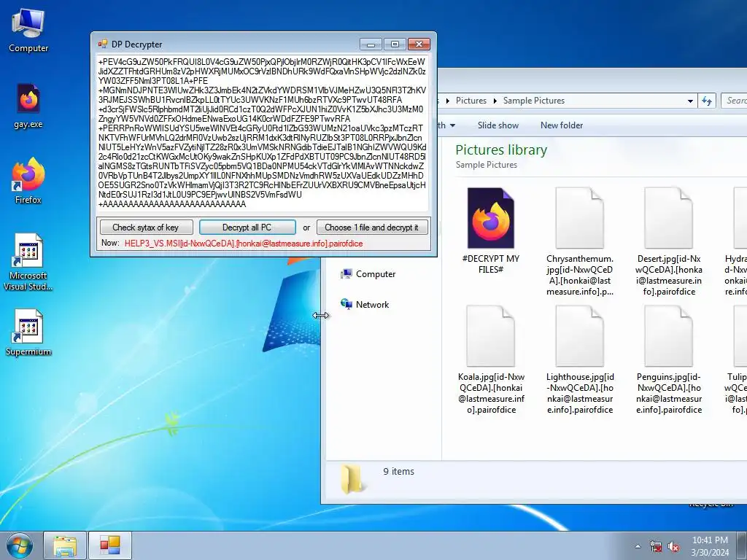This screenshot has height=560, width=747.
Task: Click the Decrypt all PC button
Action: coord(247,227)
